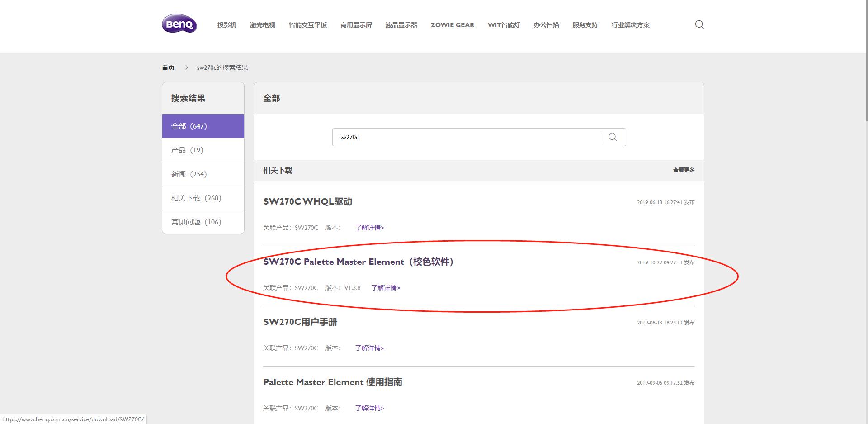Screen dimensions: 868x424
Task: Click the BenQ logo
Action: pos(179,24)
